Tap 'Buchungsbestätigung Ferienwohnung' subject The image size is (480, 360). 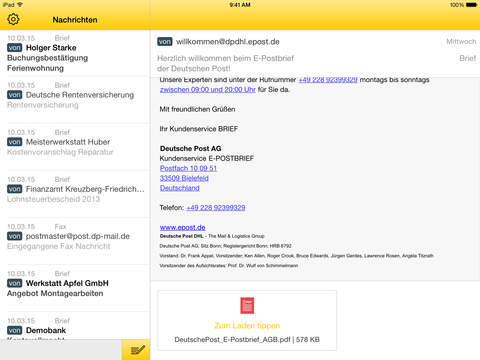pos(48,63)
